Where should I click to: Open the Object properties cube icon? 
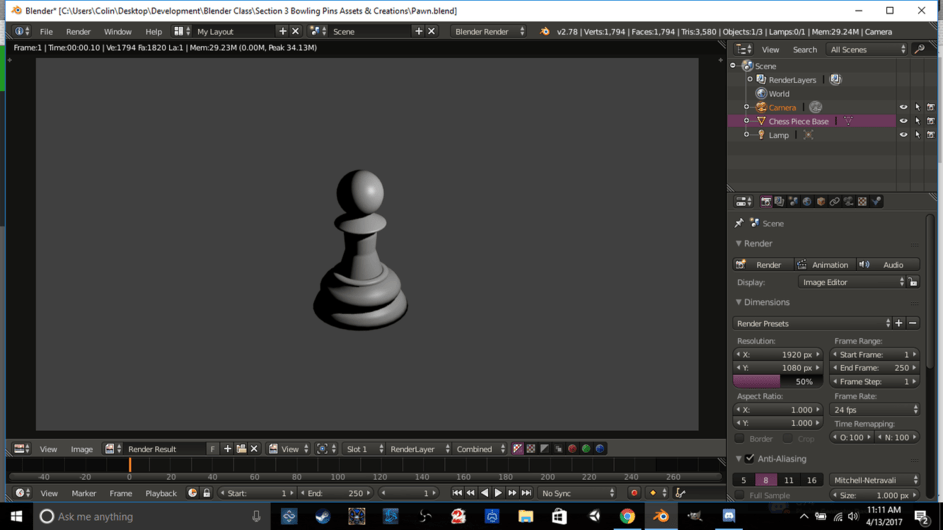click(x=821, y=202)
